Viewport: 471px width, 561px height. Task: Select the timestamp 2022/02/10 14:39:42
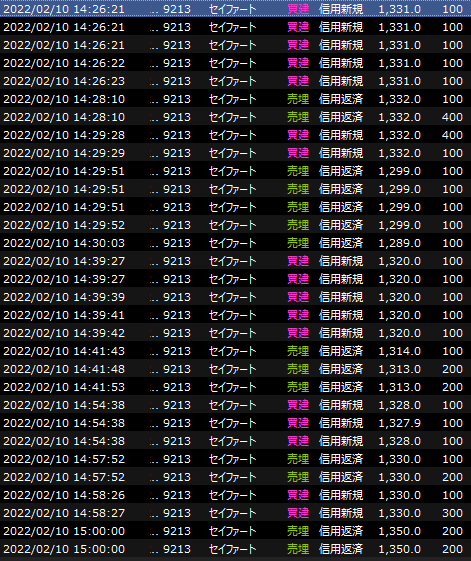pyautogui.click(x=64, y=333)
